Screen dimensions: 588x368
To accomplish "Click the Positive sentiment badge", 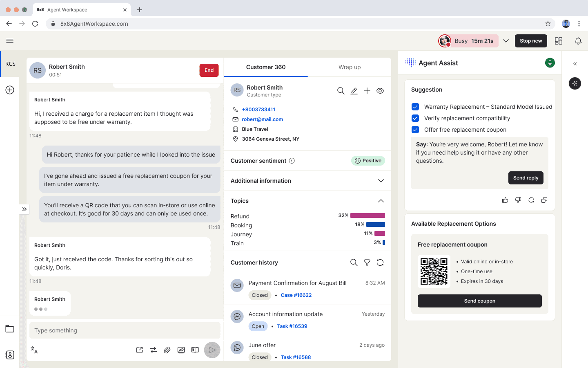I will click(368, 161).
